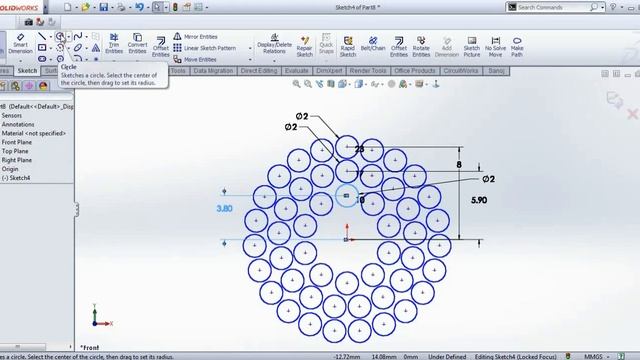Viewport: 640px width, 360px height.
Task: Click the DisplayManager color ball tab
Action: point(43,86)
